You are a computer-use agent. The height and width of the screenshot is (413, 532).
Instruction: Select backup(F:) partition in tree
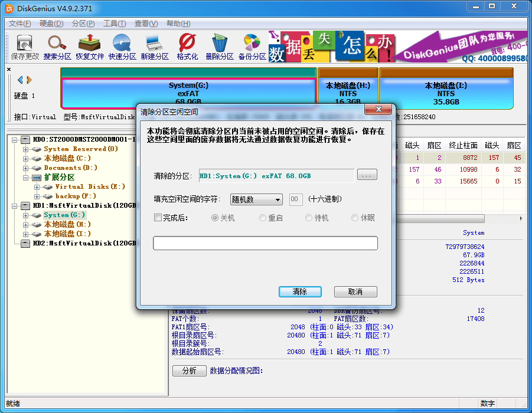[76, 196]
